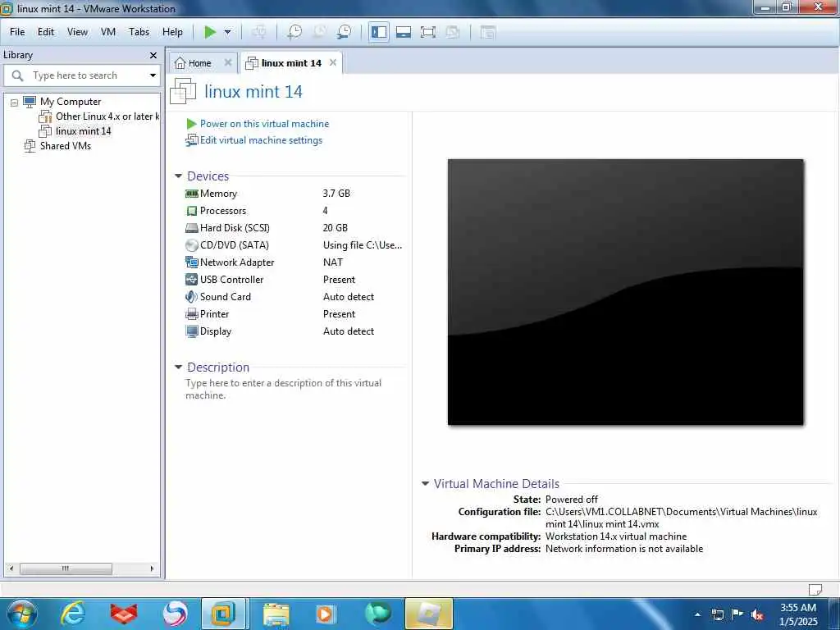
Task: Open Snapshot Manager from the toolbar
Action: [344, 32]
